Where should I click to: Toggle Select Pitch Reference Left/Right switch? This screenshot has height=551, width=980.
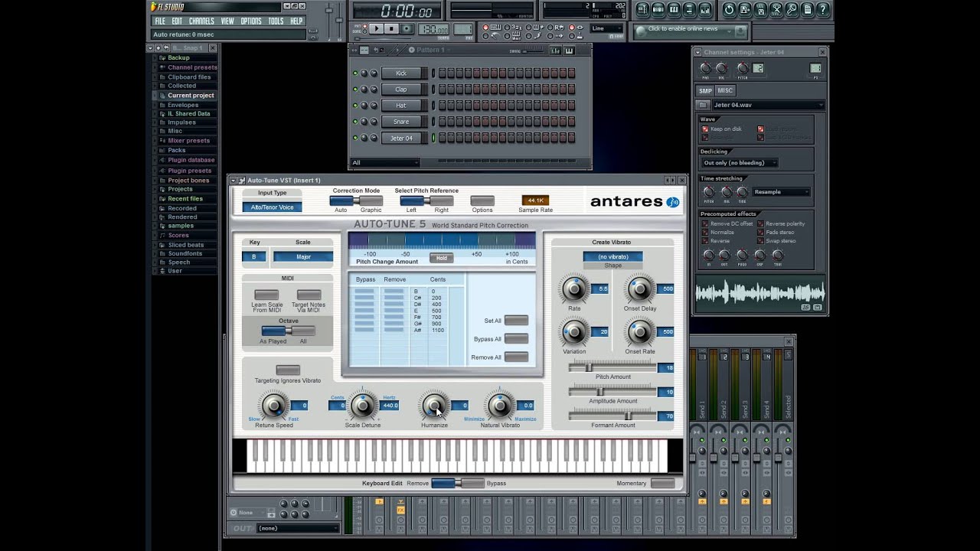coord(426,201)
